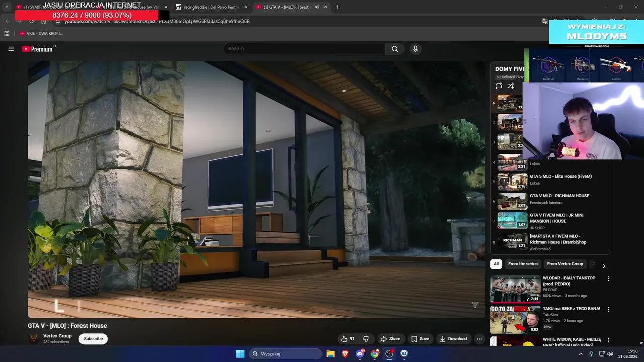Open the Windows Start menu
This screenshot has width=644, height=362.
pos(240,354)
